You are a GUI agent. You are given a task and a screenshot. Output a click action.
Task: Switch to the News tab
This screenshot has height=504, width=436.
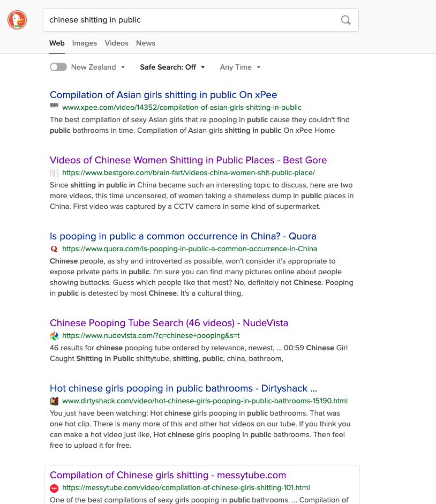click(146, 43)
